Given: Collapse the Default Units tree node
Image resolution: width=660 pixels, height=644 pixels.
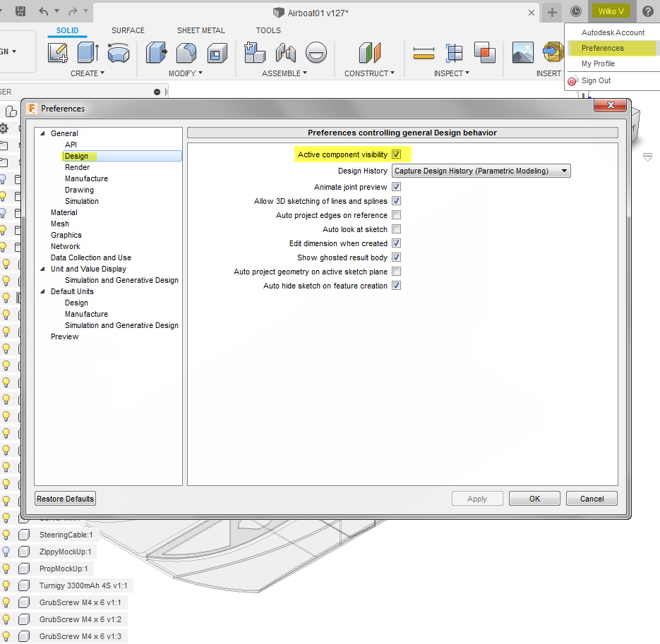Looking at the screenshot, I should point(43,291).
